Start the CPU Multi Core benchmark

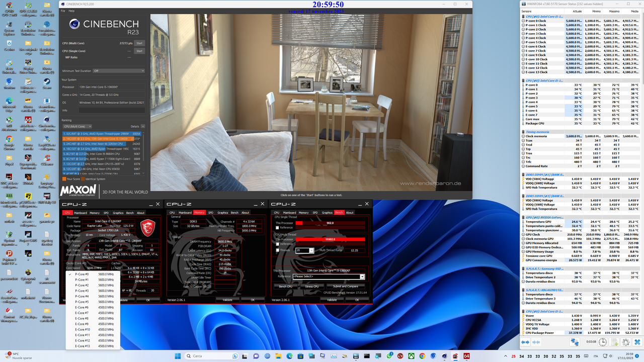[x=139, y=43]
